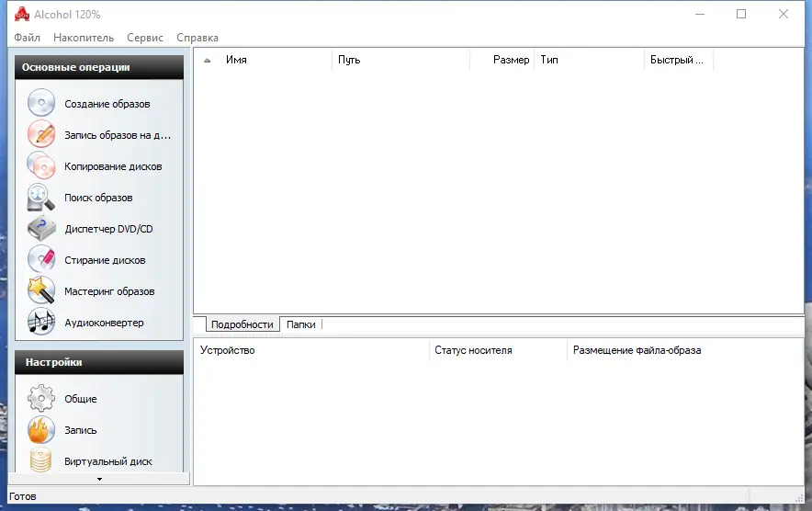Open Создание образов text link
This screenshot has width=812, height=511.
pyautogui.click(x=107, y=104)
